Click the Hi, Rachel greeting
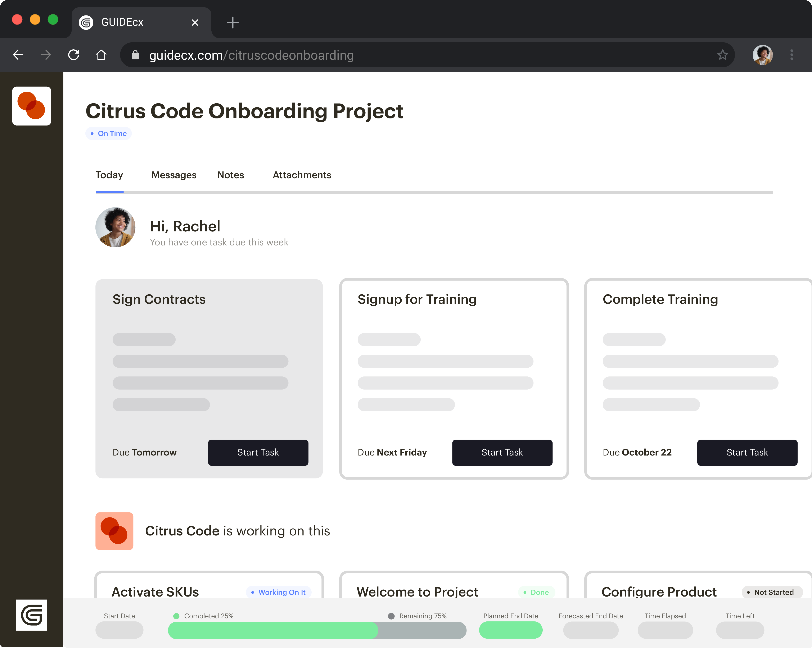Screen dimensions: 812x648 point(185,226)
